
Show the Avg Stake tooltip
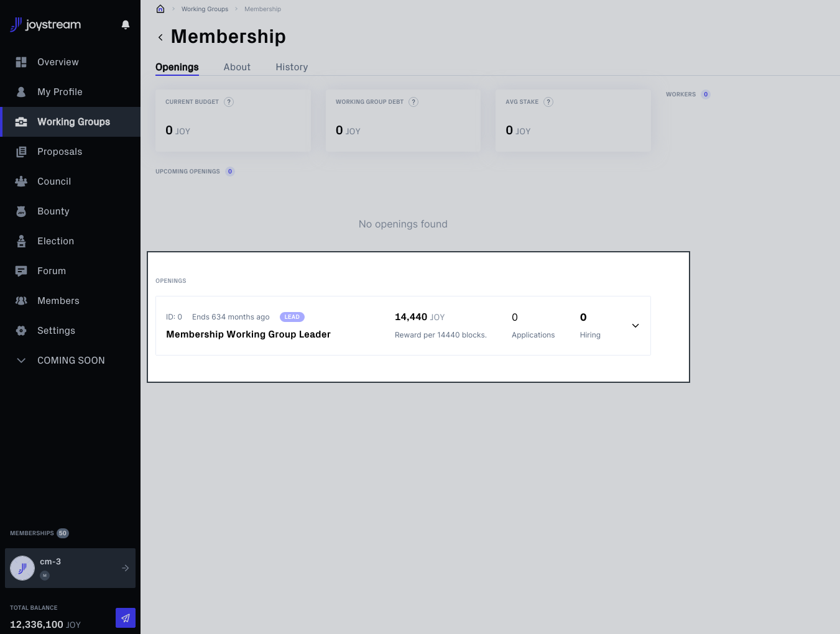click(x=548, y=101)
